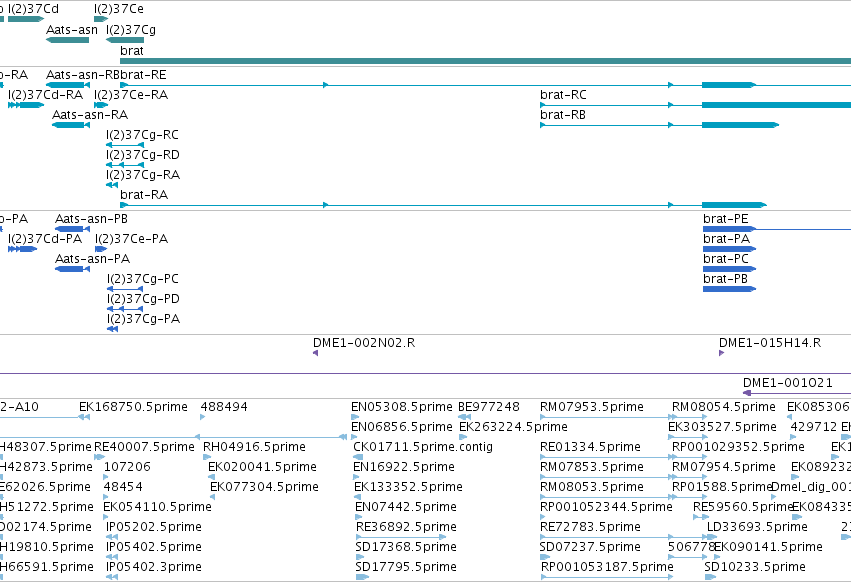Select the RP001029352.5prime EST

pyautogui.click(x=738, y=447)
